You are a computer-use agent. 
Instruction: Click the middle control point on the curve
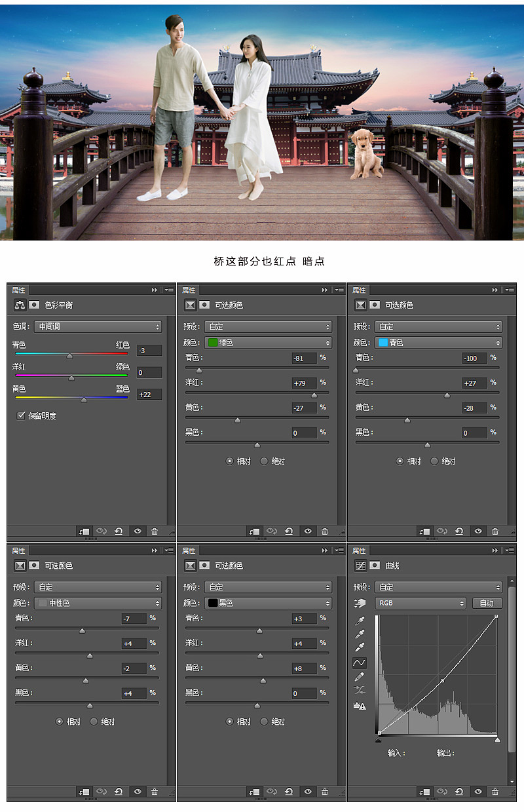click(442, 681)
